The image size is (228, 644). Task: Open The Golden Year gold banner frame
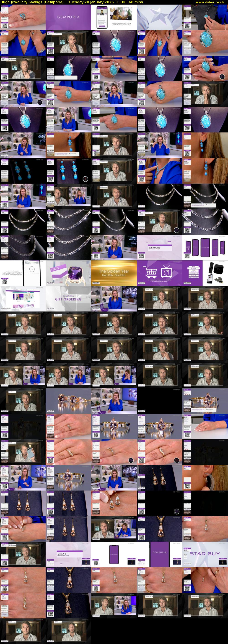[114, 273]
